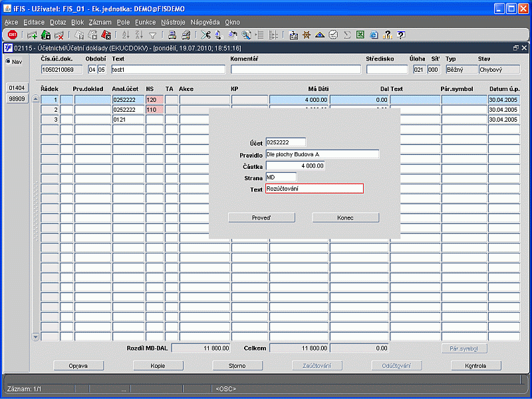The height and width of the screenshot is (399, 532).
Task: Click the scissors cut icon
Action: coord(205,35)
